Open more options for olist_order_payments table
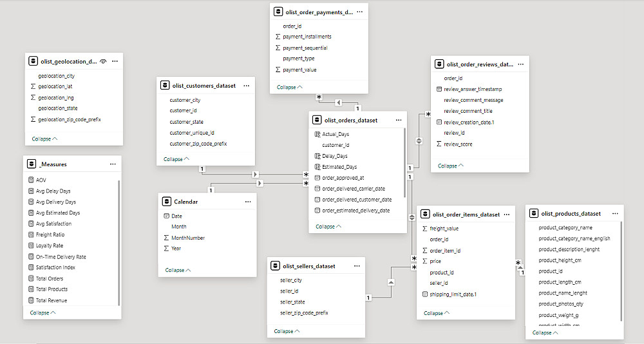Image resolution: width=644 pixels, height=344 pixels. click(x=359, y=12)
